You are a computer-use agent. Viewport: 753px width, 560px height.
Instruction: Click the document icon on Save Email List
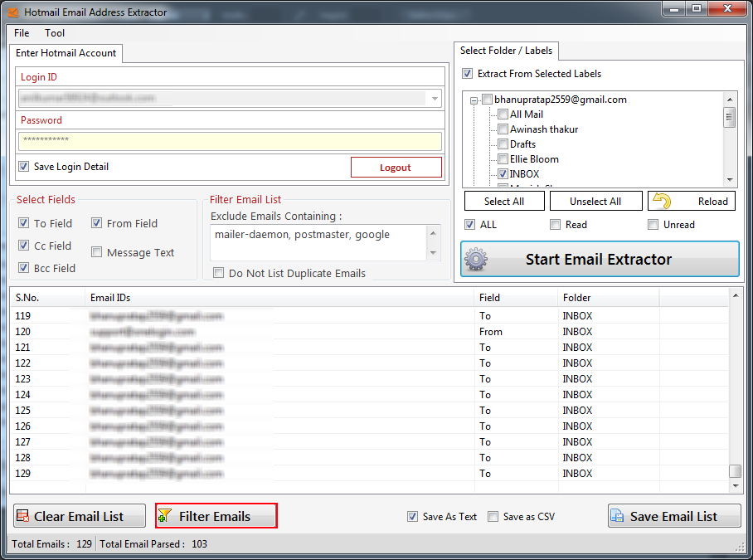coord(617,516)
